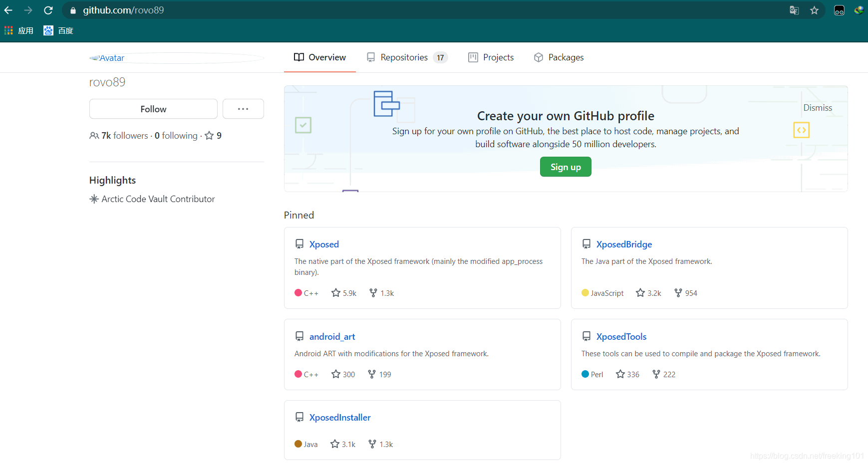
Task: Open the XposedInstaller repository link
Action: coord(340,417)
